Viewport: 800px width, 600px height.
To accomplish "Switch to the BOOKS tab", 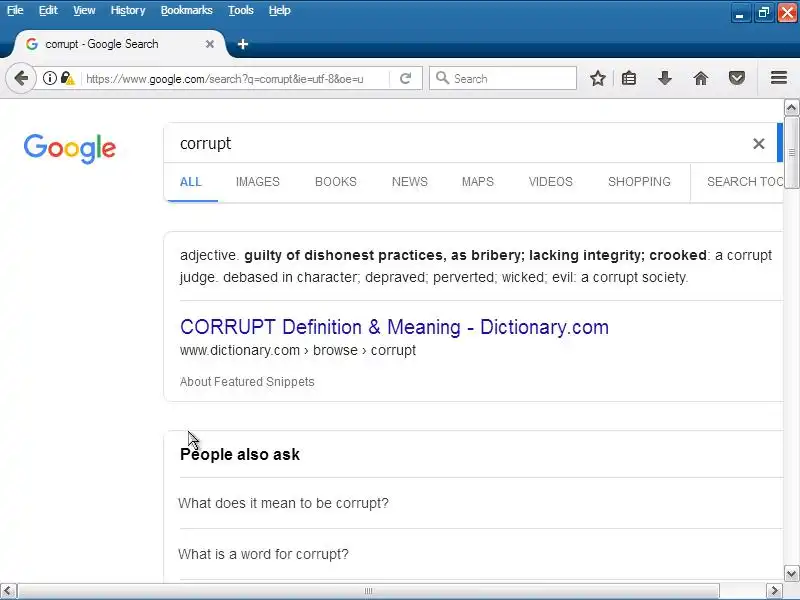I will [336, 182].
